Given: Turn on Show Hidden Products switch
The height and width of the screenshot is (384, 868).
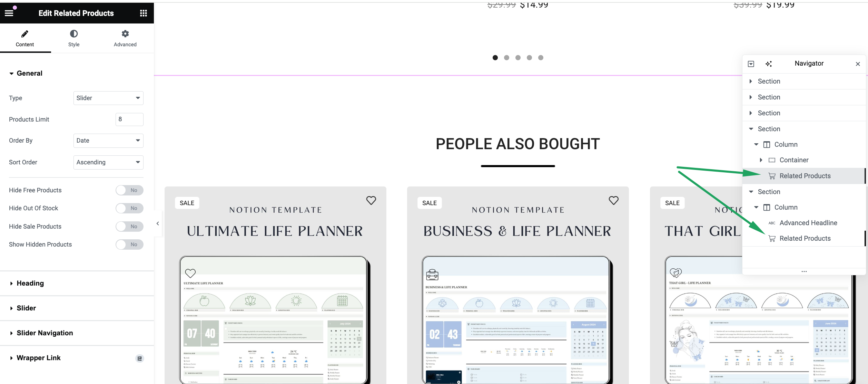Looking at the screenshot, I should pyautogui.click(x=129, y=244).
